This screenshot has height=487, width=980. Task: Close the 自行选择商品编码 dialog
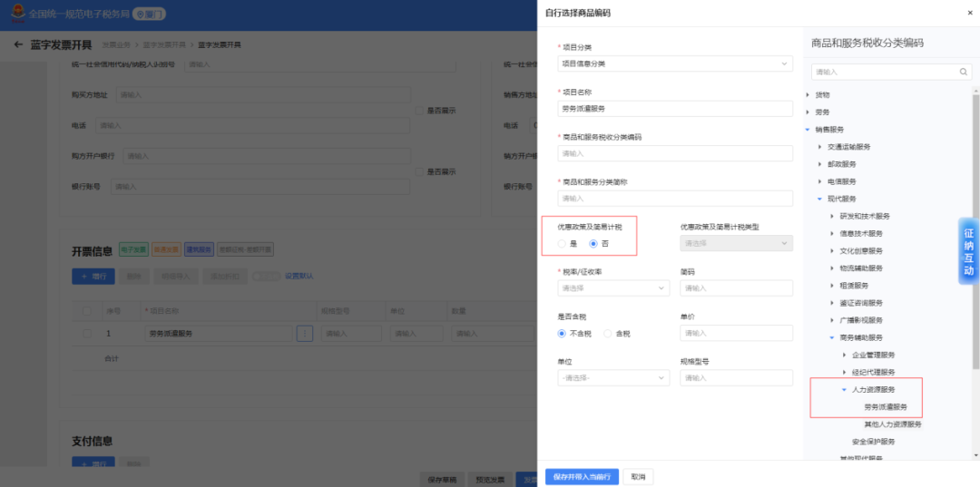click(969, 13)
